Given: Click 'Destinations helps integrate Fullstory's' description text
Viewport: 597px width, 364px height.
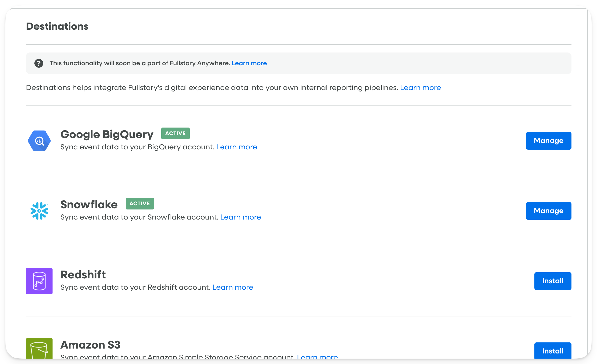Looking at the screenshot, I should [x=212, y=88].
